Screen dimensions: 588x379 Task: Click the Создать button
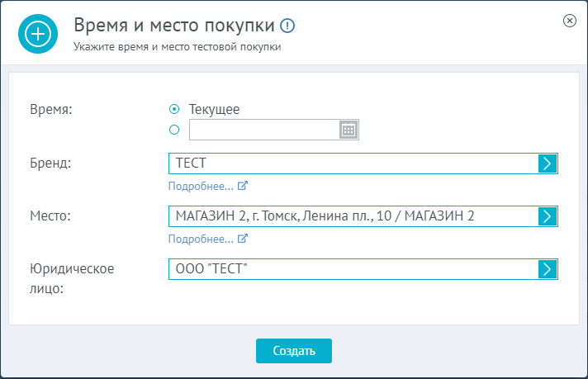click(x=294, y=351)
